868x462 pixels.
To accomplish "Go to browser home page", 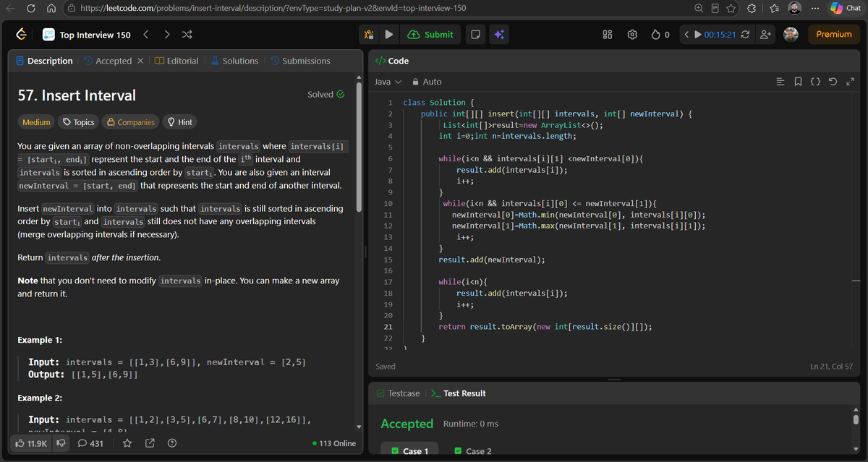I will pos(51,8).
